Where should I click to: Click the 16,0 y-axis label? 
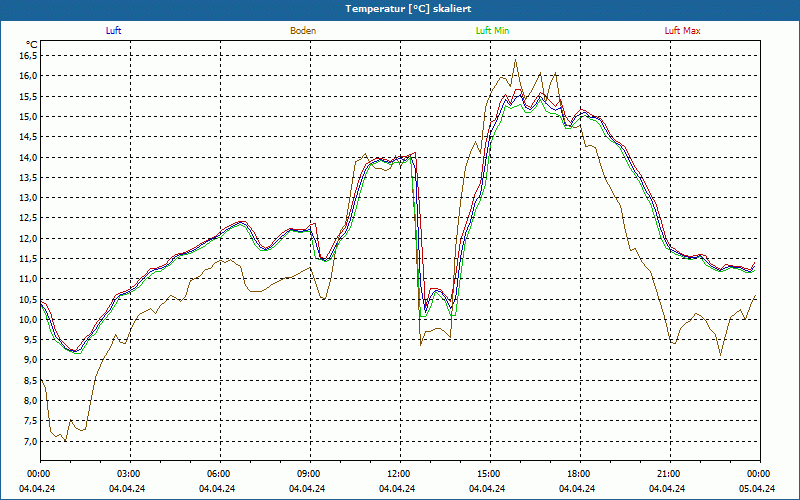pos(29,76)
